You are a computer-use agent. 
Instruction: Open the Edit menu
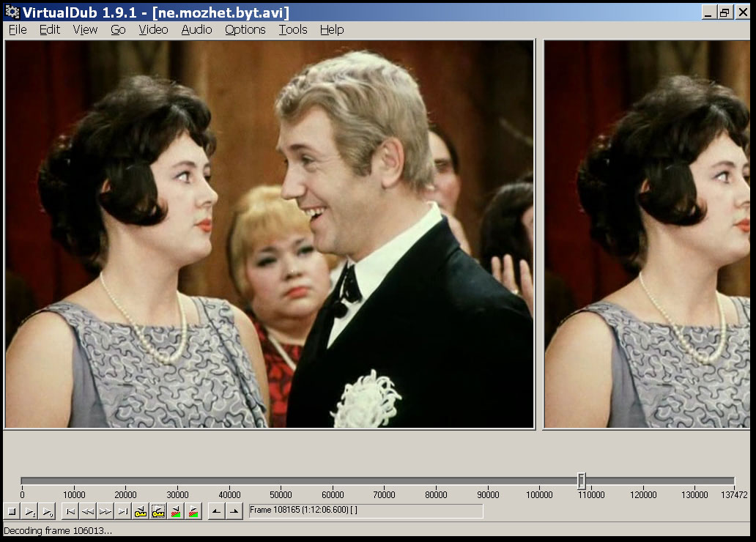tap(50, 30)
